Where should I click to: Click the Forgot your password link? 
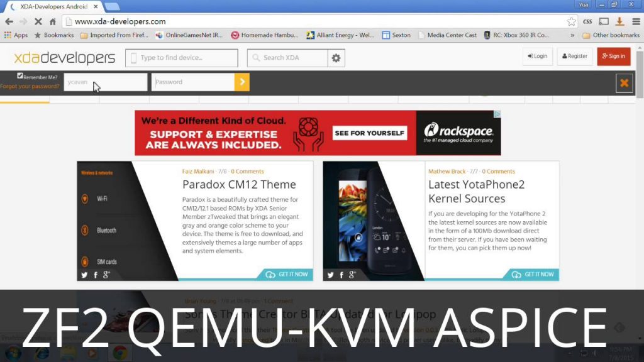tap(30, 86)
